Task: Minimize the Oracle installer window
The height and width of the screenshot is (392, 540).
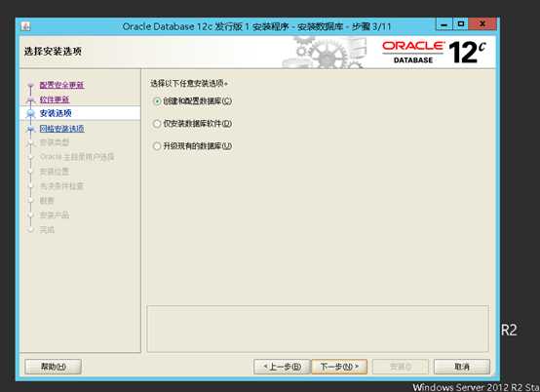Action: [444, 24]
